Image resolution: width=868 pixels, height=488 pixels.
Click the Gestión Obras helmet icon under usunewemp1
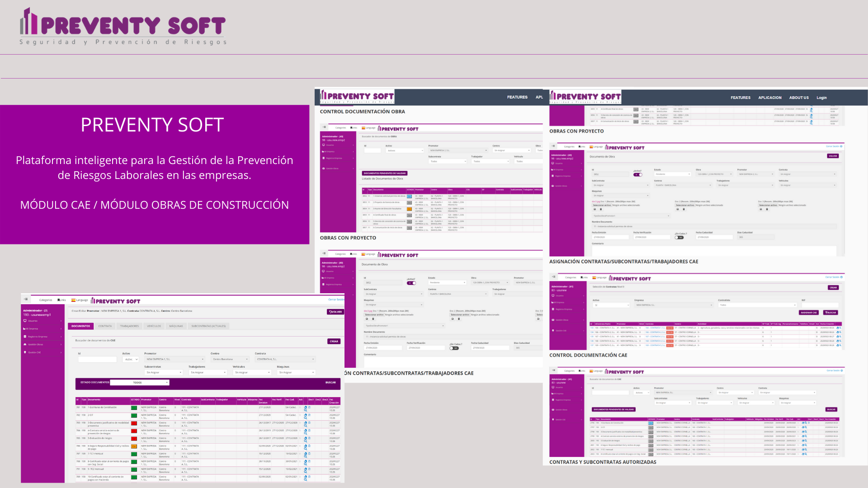25,344
